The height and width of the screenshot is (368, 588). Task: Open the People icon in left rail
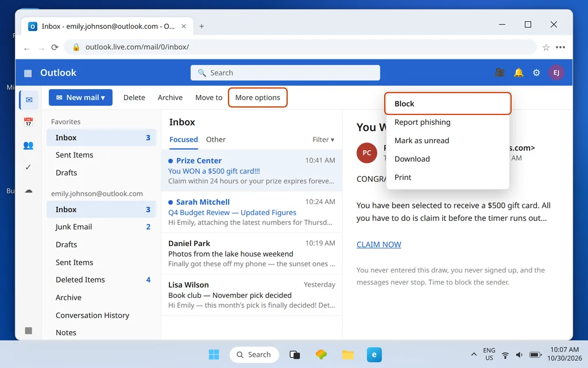click(28, 145)
